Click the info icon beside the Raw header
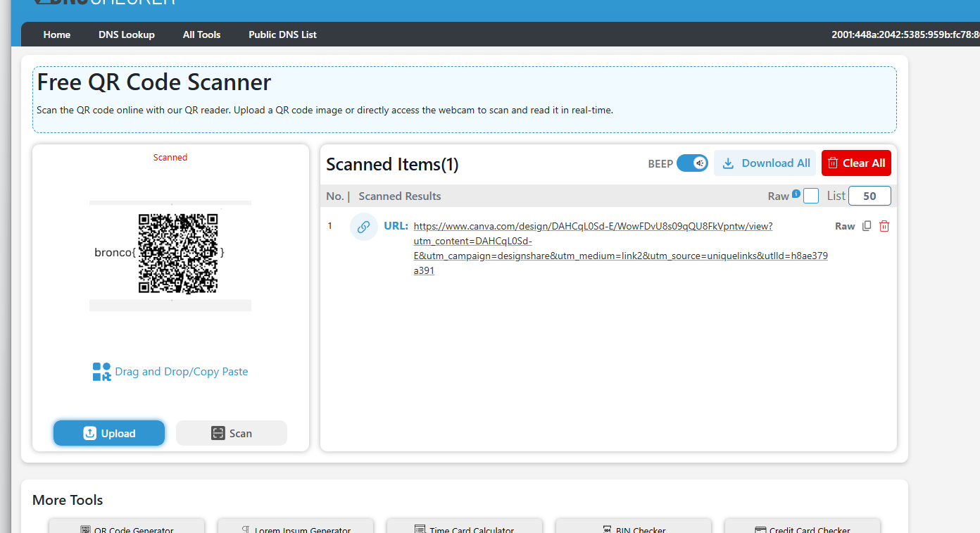Image resolution: width=980 pixels, height=533 pixels. coord(796,194)
